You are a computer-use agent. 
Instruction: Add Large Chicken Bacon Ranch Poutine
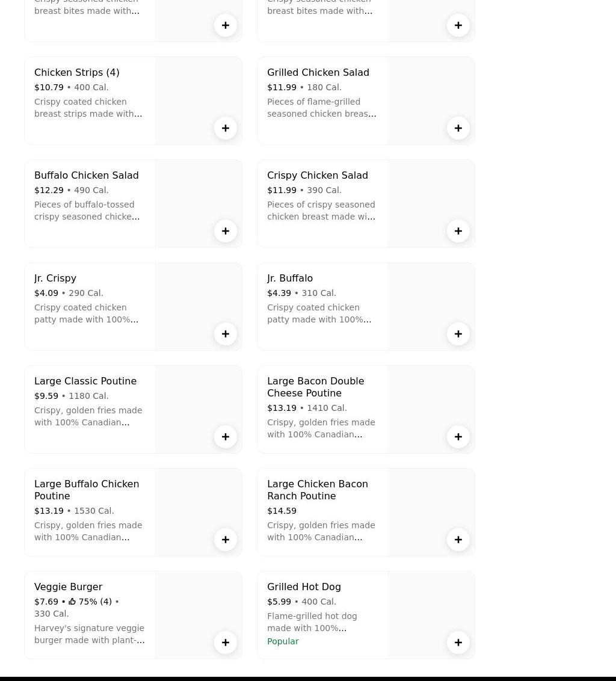coord(458,540)
